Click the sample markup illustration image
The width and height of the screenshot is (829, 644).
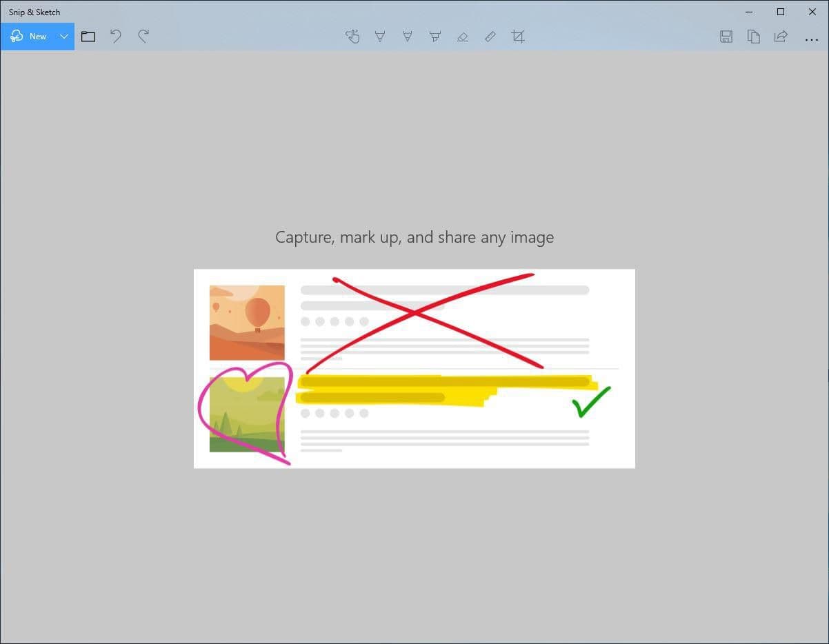pos(415,368)
